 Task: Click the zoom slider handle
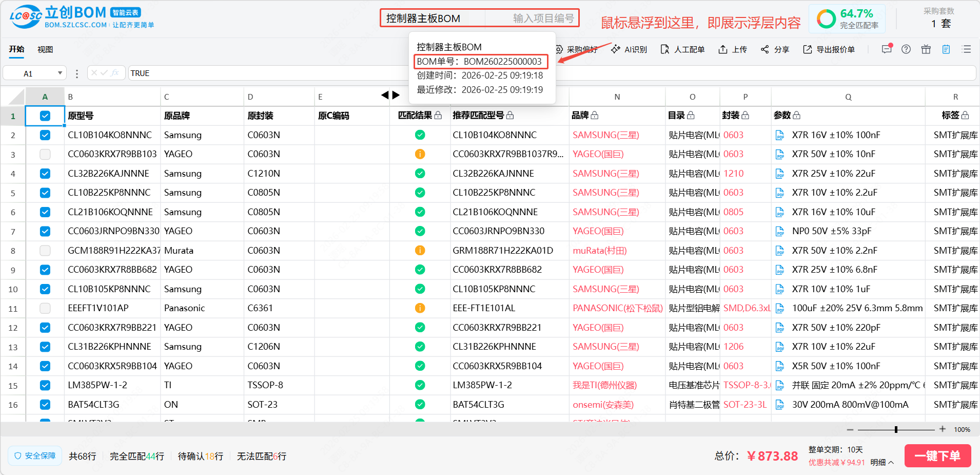[x=896, y=429]
